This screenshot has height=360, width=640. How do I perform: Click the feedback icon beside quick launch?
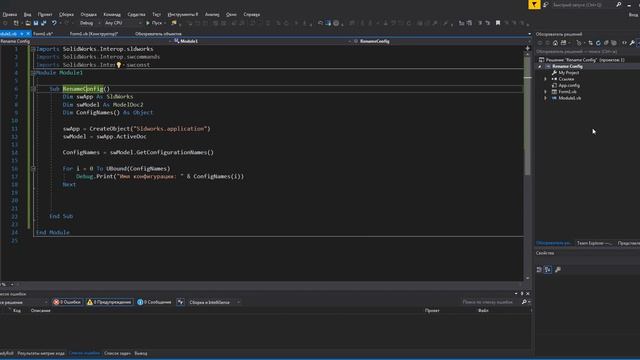point(545,5)
